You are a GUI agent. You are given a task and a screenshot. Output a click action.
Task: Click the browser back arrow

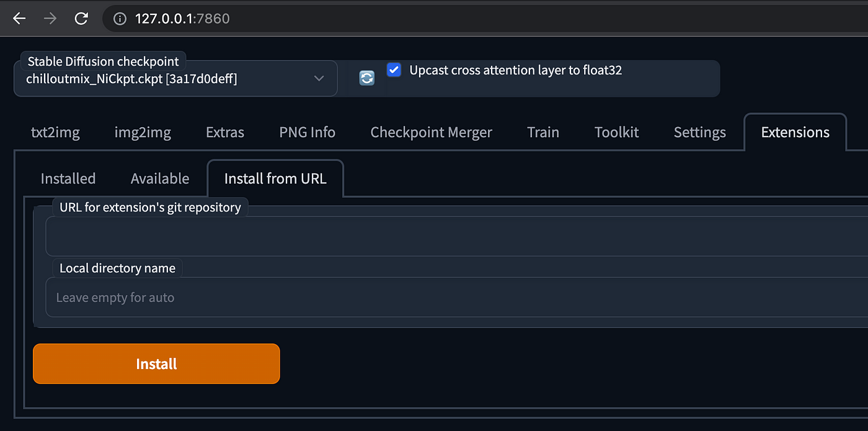pyautogui.click(x=20, y=19)
